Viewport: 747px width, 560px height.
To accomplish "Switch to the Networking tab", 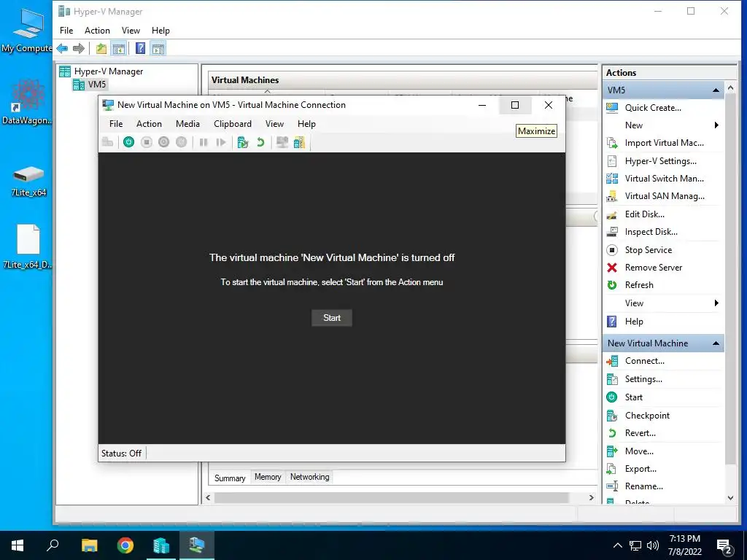I will (309, 477).
